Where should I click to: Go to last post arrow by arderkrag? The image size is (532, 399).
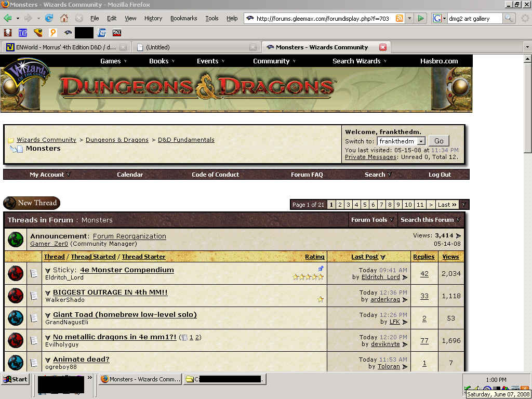click(405, 300)
